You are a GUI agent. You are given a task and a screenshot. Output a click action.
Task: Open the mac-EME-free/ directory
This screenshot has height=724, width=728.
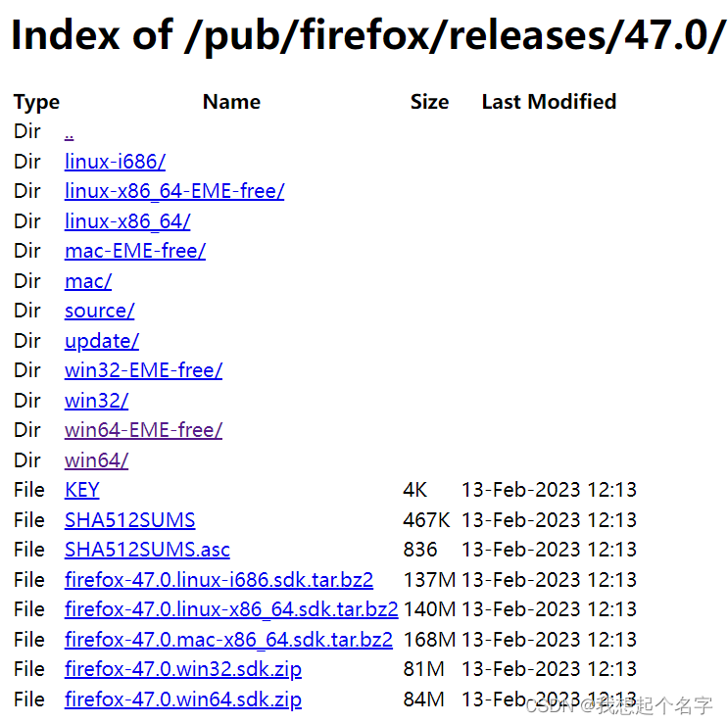pos(135,252)
